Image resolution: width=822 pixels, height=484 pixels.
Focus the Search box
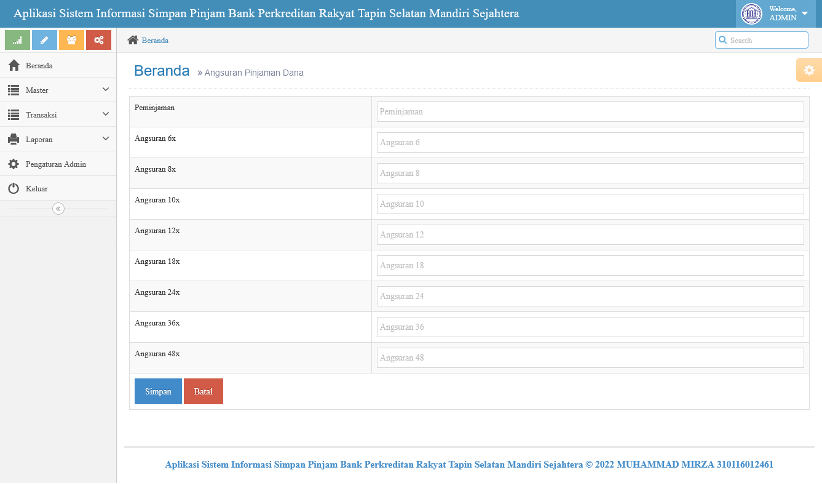click(762, 40)
